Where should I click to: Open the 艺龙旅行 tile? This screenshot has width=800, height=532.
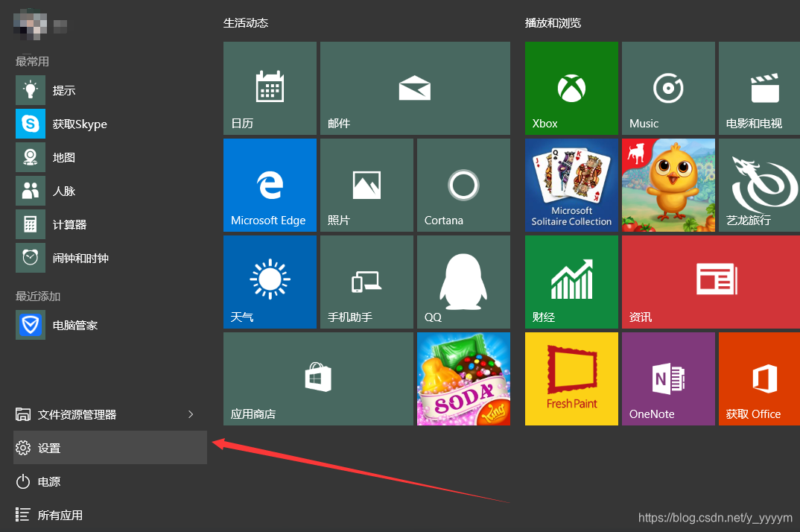click(x=759, y=186)
